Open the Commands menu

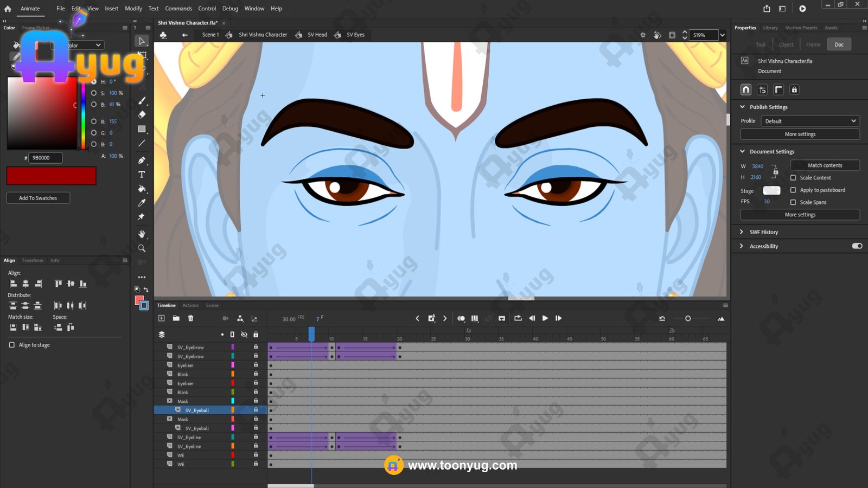(178, 9)
